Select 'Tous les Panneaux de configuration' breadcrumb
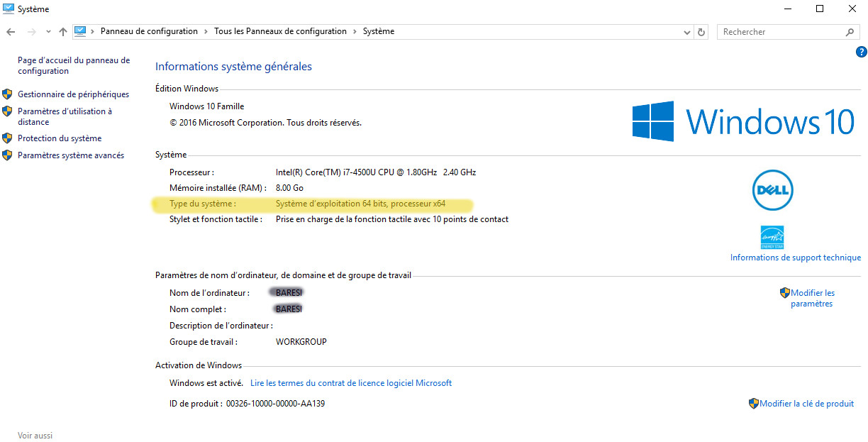 pyautogui.click(x=280, y=31)
